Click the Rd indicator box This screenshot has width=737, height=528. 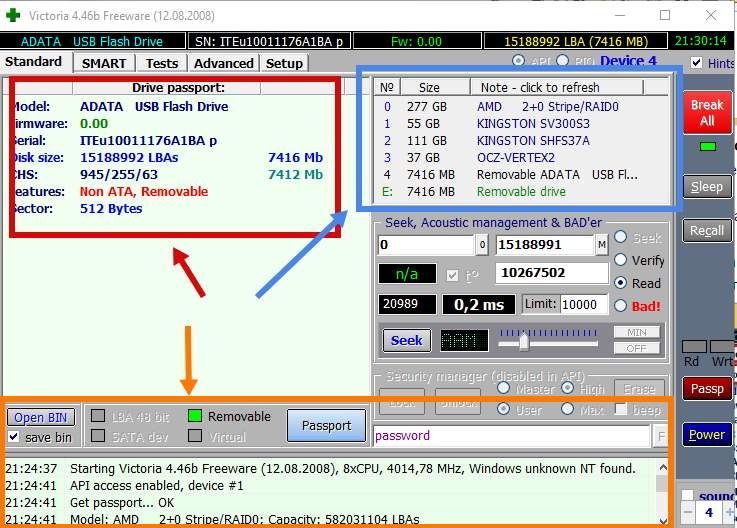[x=694, y=347]
